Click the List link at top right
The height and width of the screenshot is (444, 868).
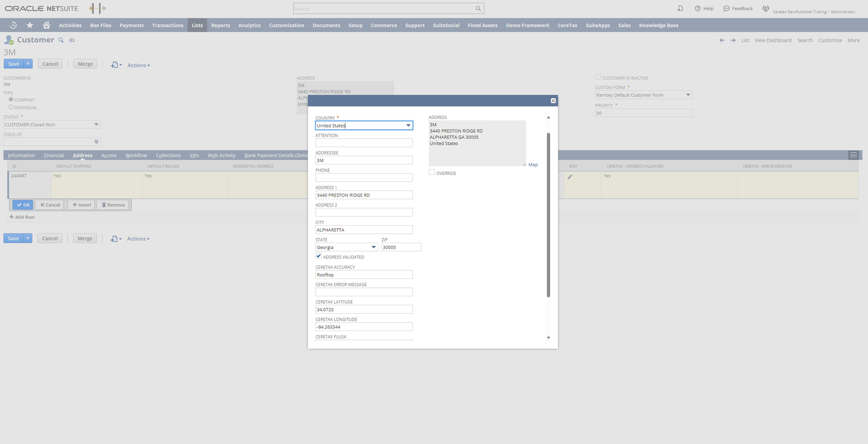click(745, 40)
